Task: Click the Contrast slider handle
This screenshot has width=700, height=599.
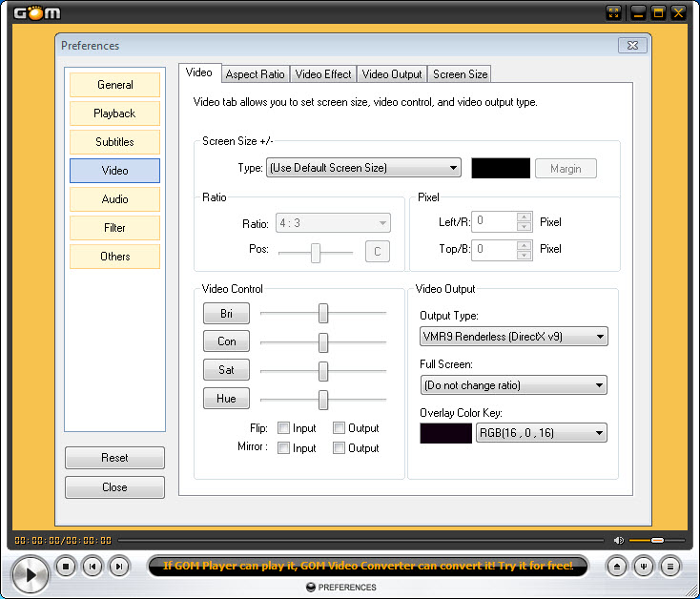Action: [x=323, y=342]
